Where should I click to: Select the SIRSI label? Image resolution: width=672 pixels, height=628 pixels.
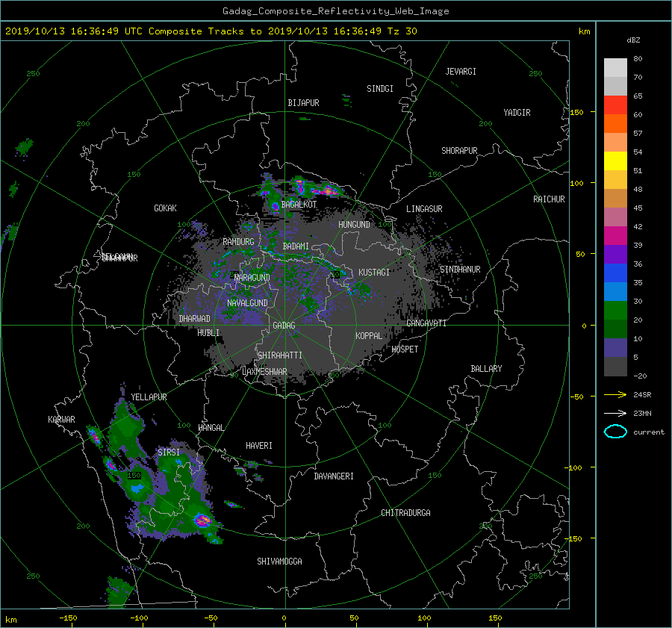(169, 453)
